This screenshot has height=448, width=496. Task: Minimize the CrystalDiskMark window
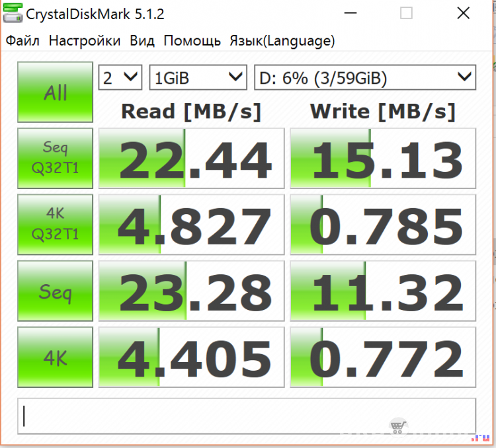(351, 13)
